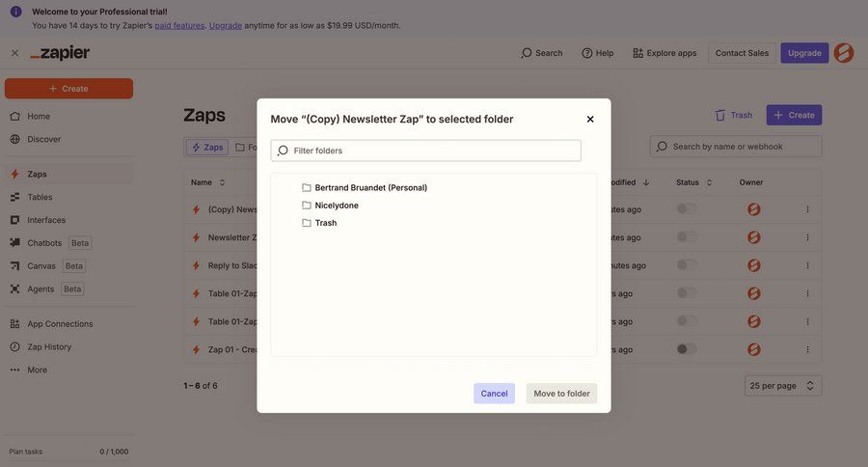Open Home in the sidebar
The height and width of the screenshot is (467, 868).
tap(68, 117)
